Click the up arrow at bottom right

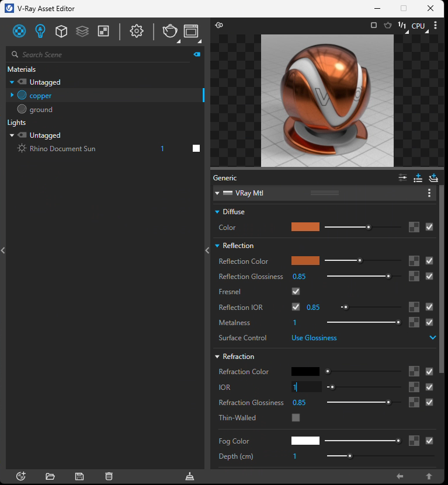click(x=429, y=476)
